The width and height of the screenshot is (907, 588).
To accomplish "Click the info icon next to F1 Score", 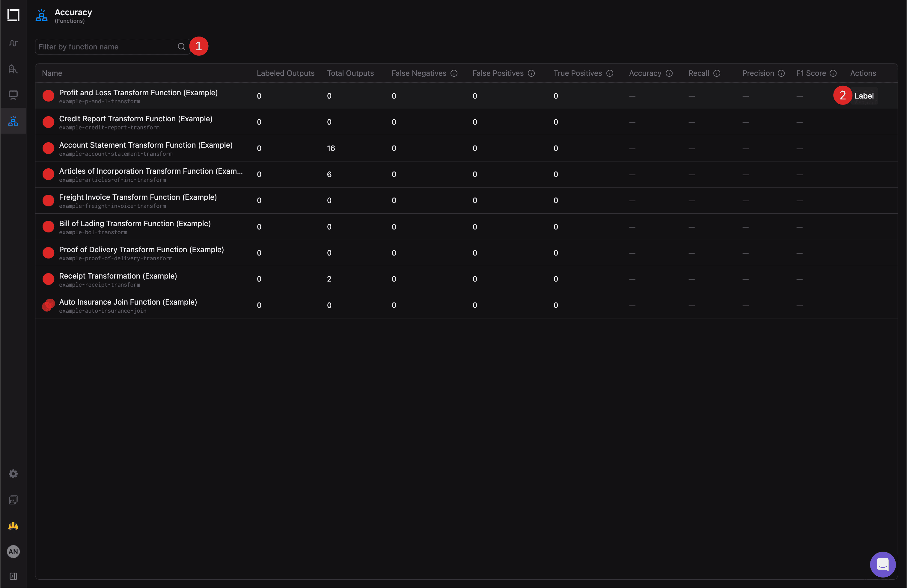I will coord(834,73).
